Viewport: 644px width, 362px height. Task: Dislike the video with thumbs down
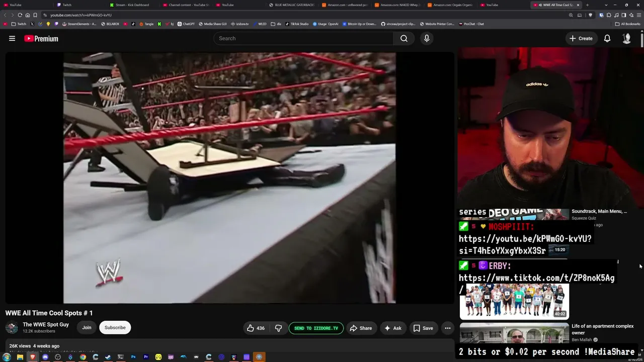(278, 328)
